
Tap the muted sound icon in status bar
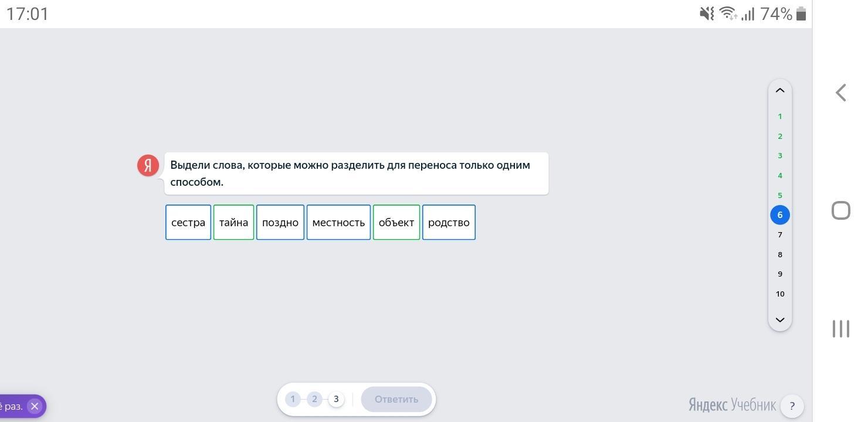tap(707, 13)
